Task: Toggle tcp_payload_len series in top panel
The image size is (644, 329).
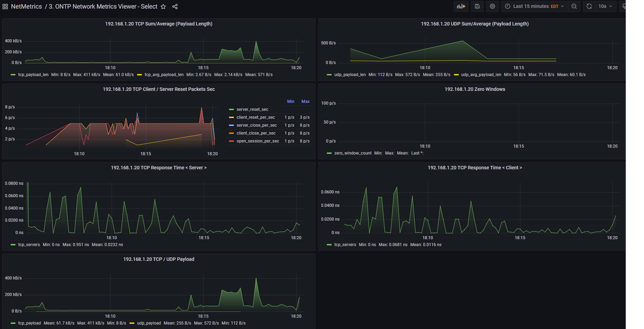Action: coord(33,75)
